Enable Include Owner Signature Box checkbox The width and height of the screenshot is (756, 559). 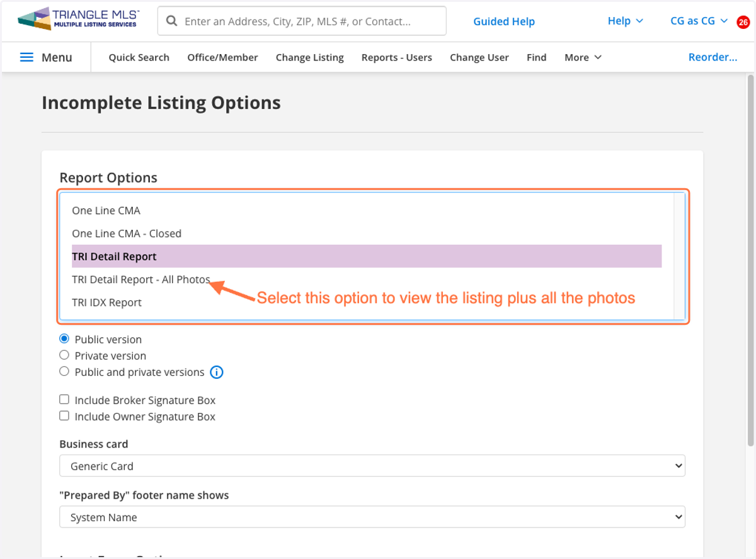coord(64,416)
